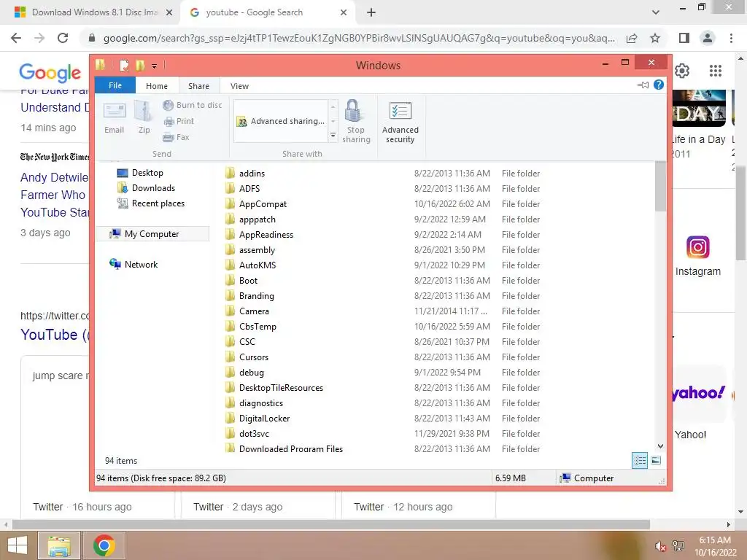Open Google settings gear icon
The image size is (747, 560).
tap(682, 71)
